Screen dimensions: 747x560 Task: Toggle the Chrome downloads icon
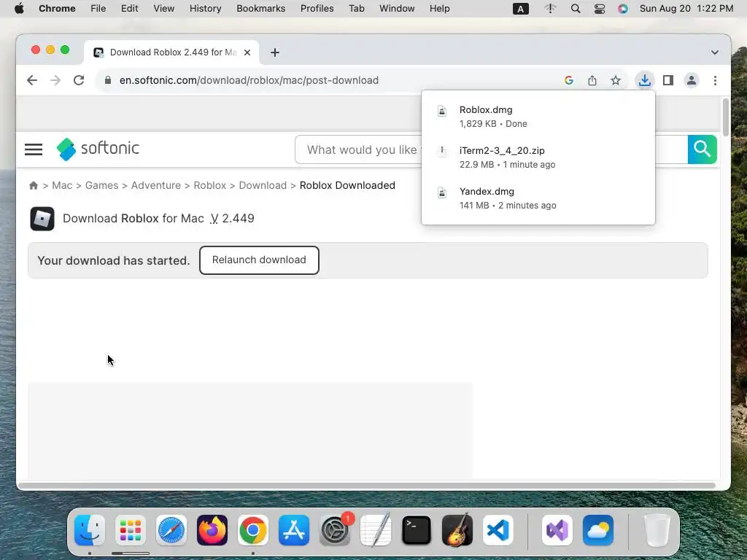645,80
